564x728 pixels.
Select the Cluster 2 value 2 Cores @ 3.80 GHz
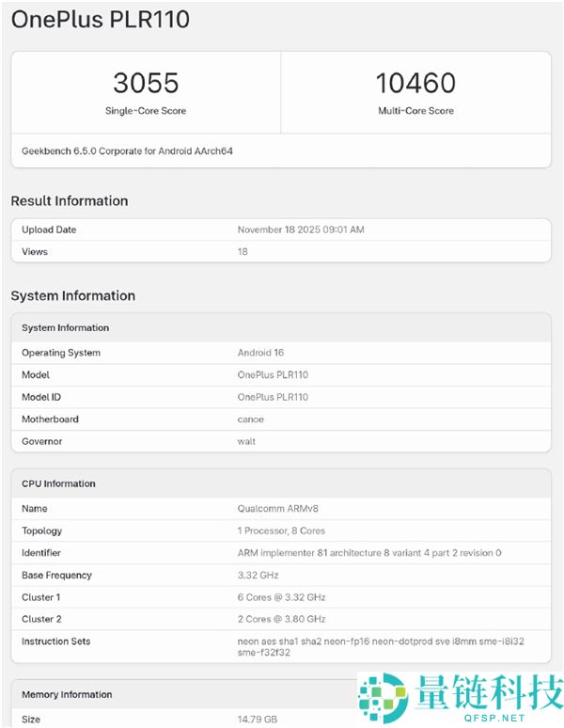click(281, 619)
